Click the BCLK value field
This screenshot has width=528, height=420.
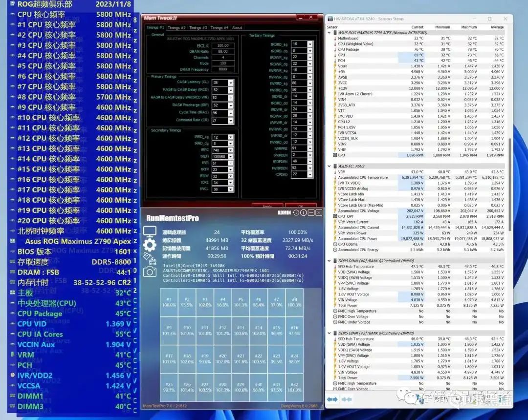click(x=222, y=45)
